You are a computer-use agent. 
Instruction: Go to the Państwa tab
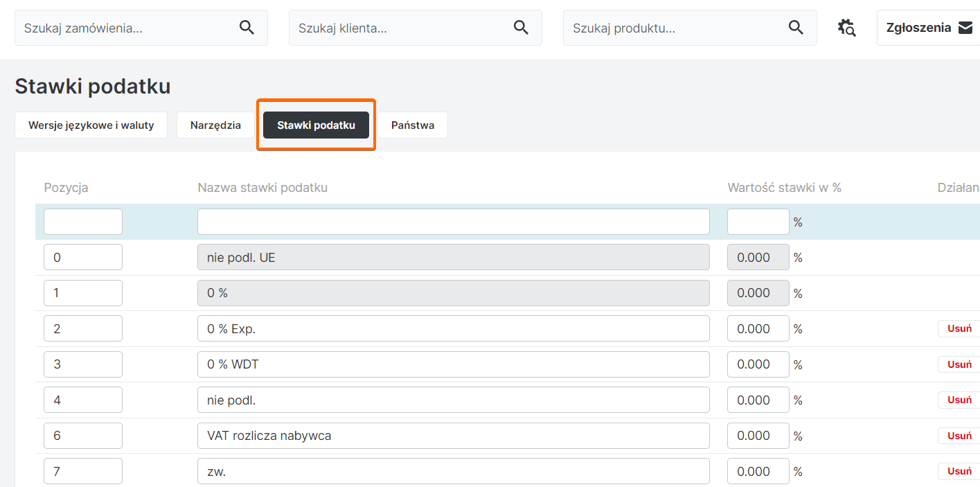(412, 125)
